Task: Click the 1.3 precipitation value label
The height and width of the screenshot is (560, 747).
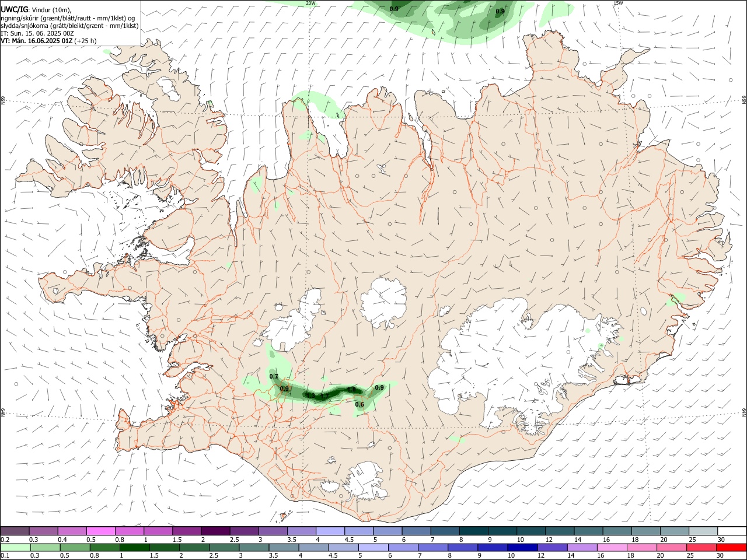Action: (310, 396)
